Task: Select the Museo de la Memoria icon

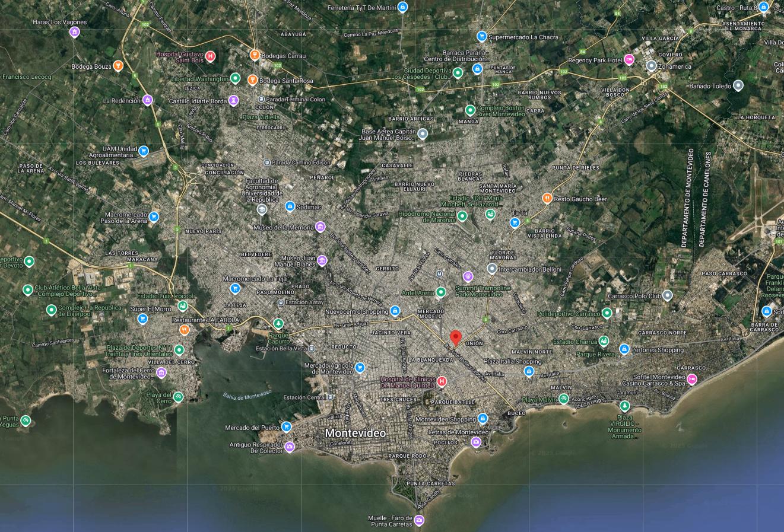Action: click(x=320, y=227)
